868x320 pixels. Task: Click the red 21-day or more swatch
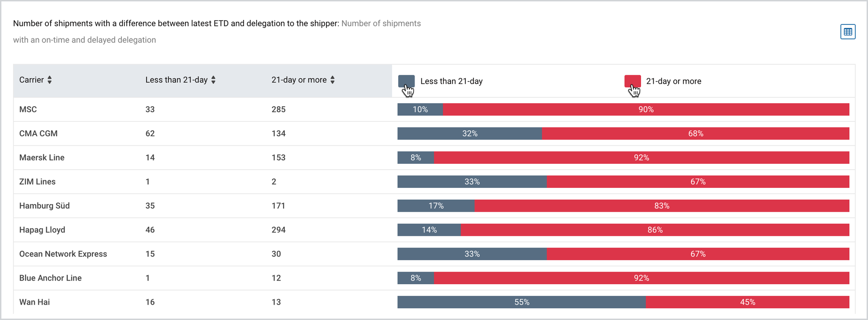[632, 81]
